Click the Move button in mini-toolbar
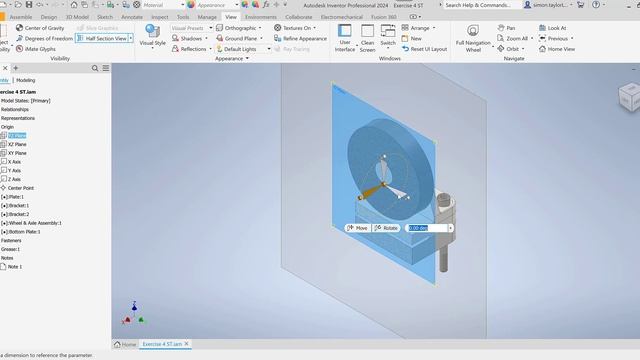 click(x=358, y=228)
